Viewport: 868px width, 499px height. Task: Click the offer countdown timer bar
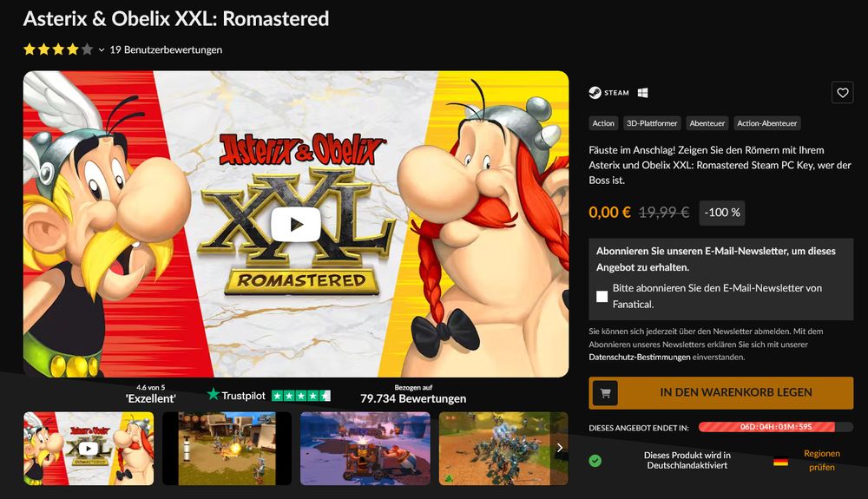coord(775,427)
